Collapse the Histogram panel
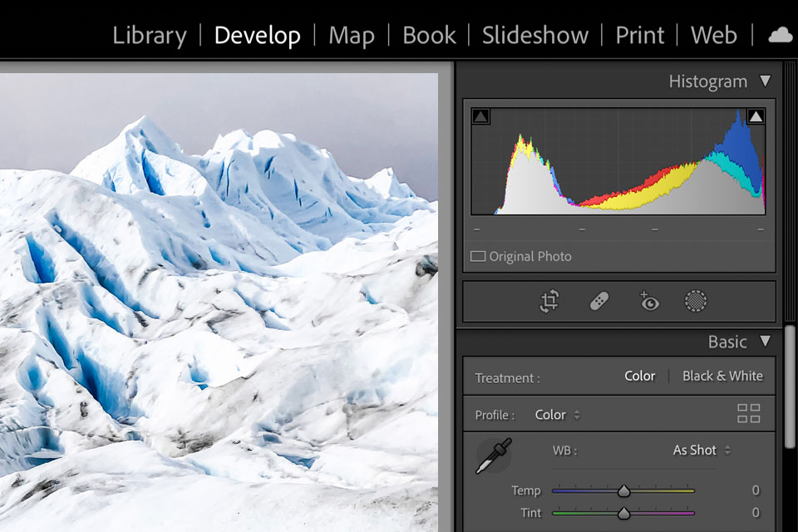798x532 pixels. (x=765, y=81)
